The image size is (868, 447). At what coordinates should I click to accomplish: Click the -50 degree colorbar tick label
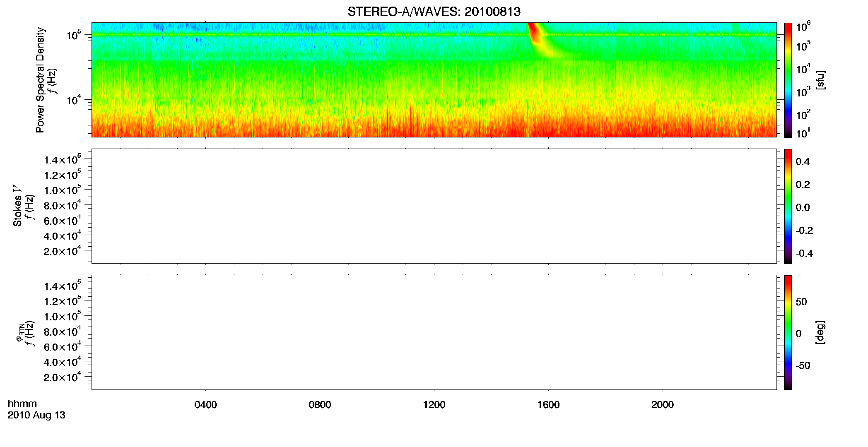pos(803,365)
